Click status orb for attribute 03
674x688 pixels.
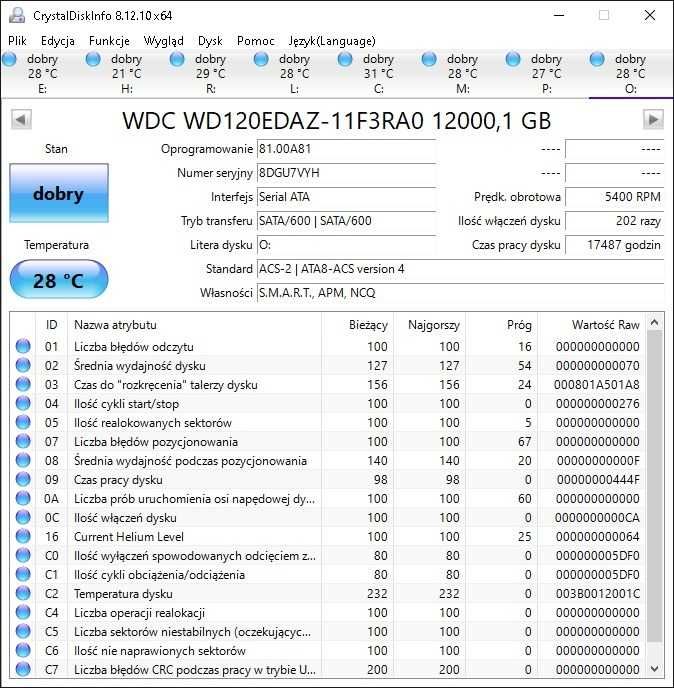pyautogui.click(x=23, y=384)
